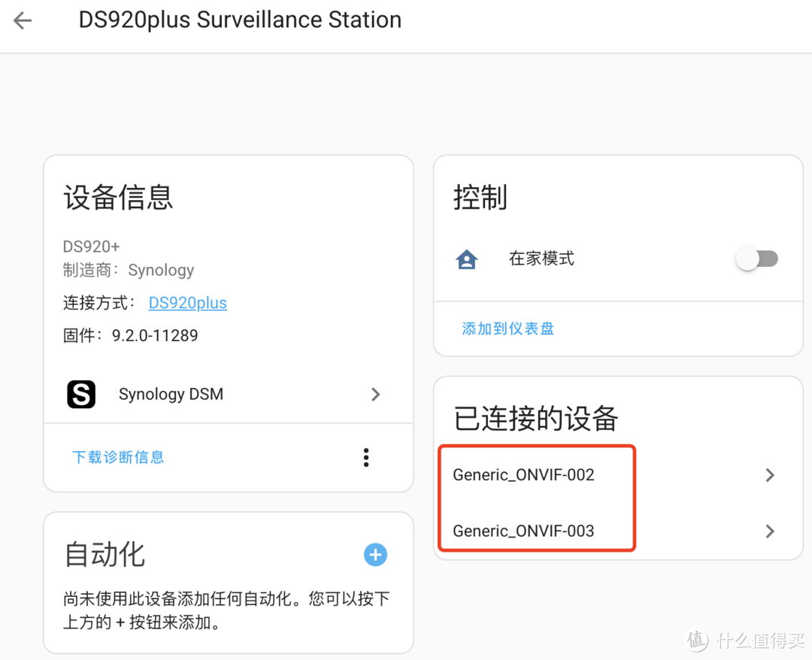
Task: Click the chevron next to Generic_ONVIF-002
Action: click(770, 474)
